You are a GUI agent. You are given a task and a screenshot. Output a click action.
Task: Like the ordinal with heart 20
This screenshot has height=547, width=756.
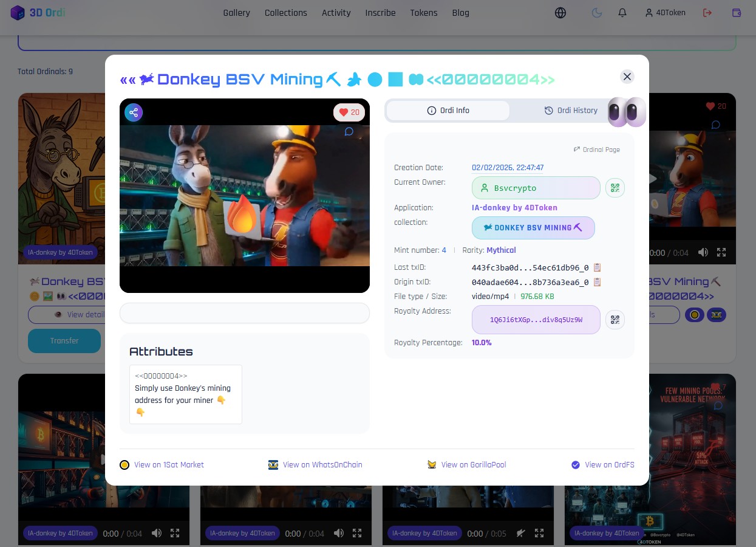[x=349, y=112]
